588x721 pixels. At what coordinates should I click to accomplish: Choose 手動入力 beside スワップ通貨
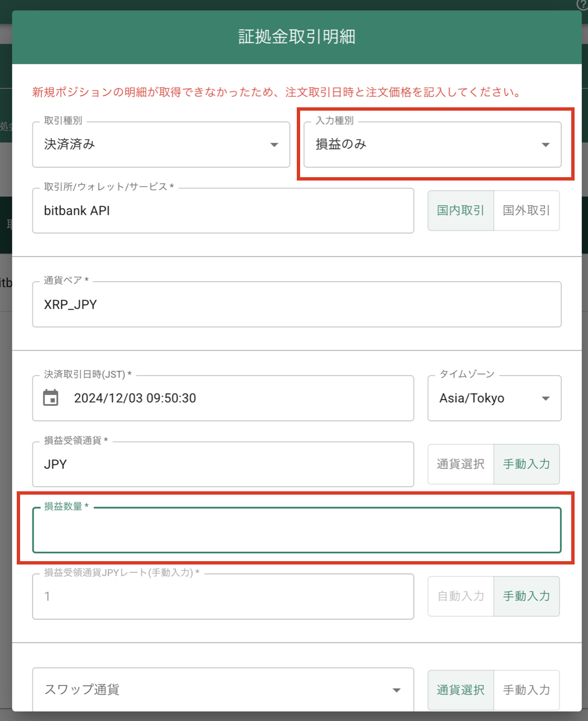[x=527, y=690]
